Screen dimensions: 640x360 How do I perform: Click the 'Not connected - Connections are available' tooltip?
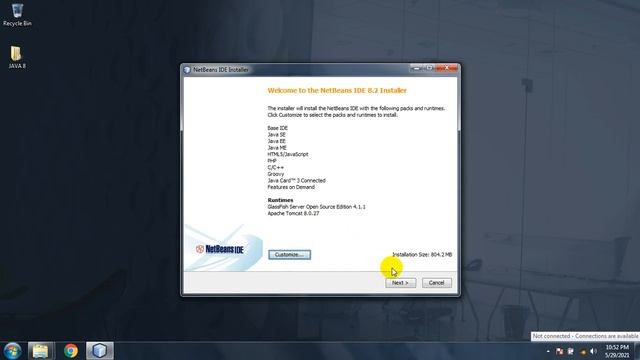[585, 336]
